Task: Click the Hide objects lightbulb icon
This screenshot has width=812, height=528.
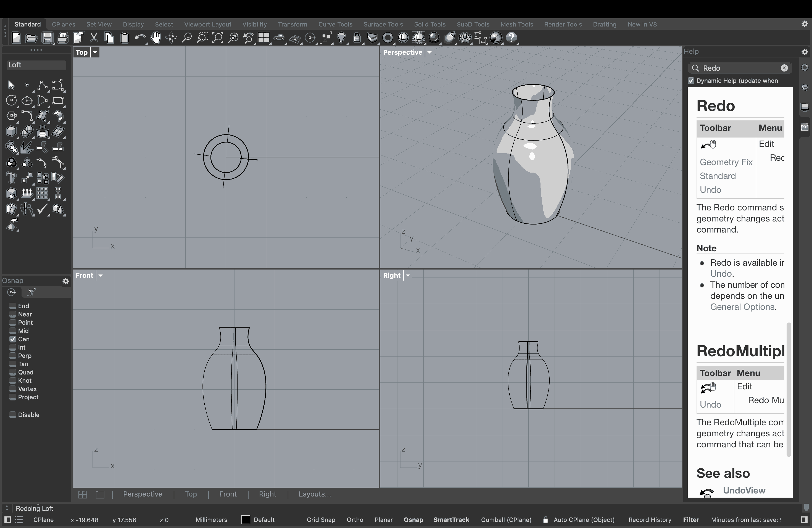Action: (x=342, y=38)
